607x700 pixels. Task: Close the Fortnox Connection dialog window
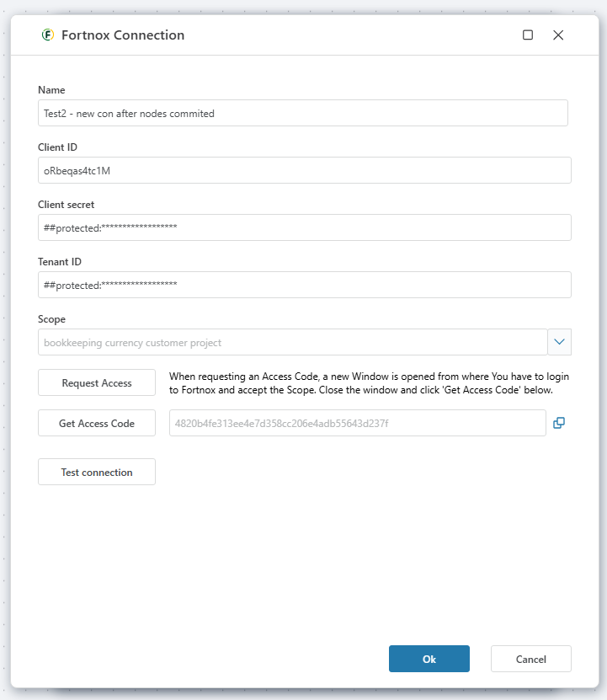[558, 35]
